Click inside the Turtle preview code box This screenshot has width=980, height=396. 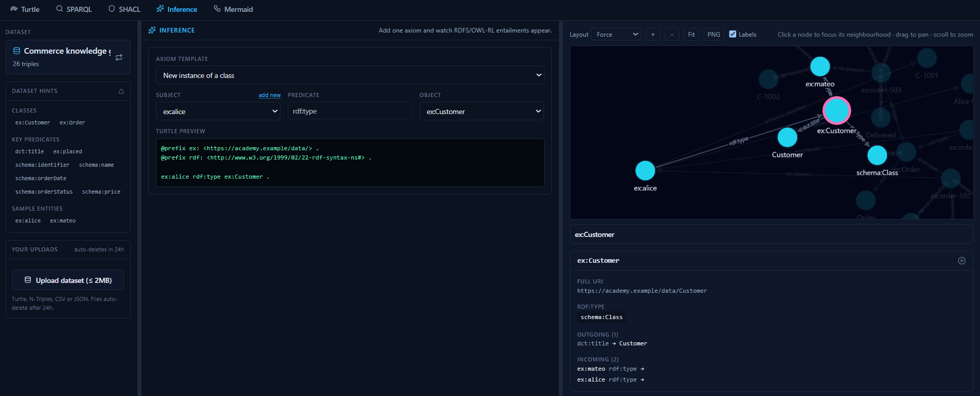coord(350,163)
